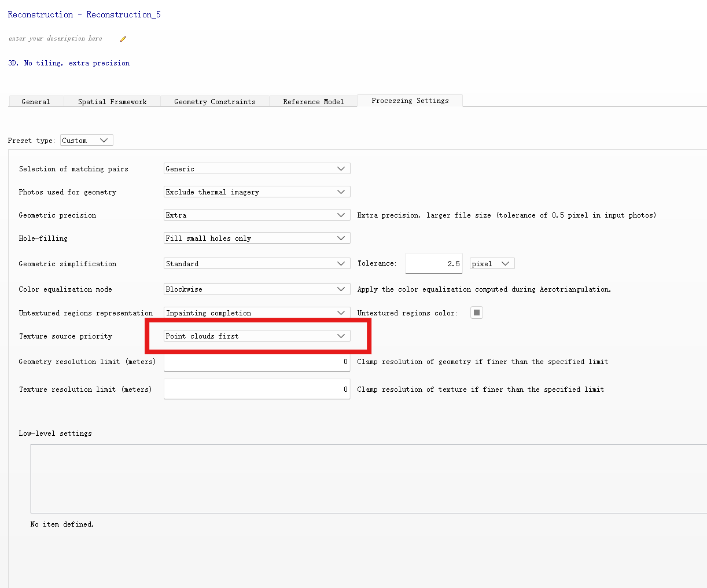
Task: Open Photos used for geometry dropdown
Action: coord(257,192)
